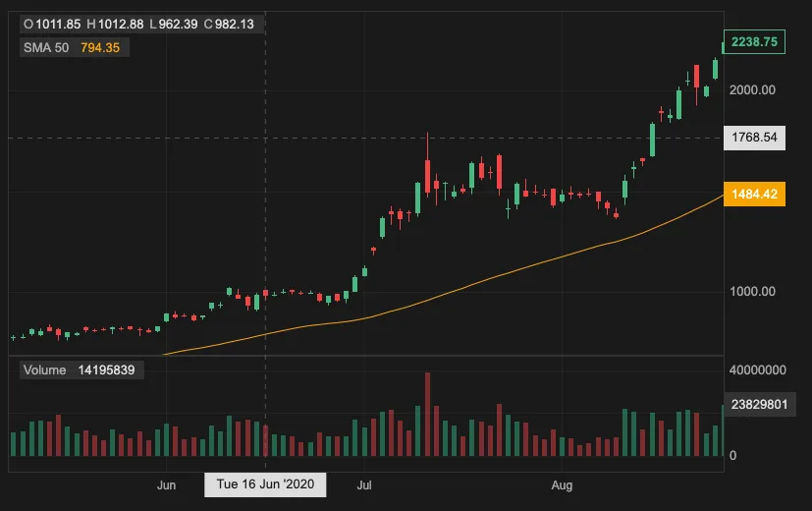Image resolution: width=812 pixels, height=511 pixels.
Task: Click the current price tag 2238.75
Action: pos(754,42)
